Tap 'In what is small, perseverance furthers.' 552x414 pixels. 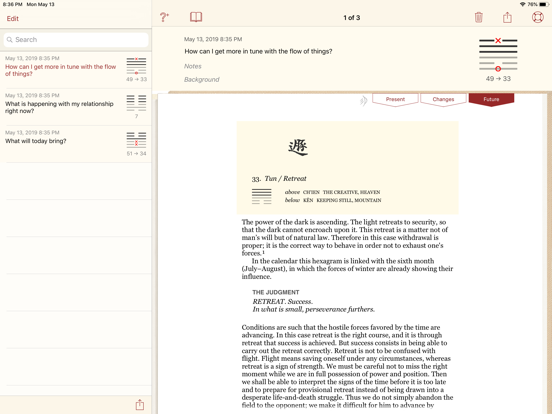click(x=313, y=309)
